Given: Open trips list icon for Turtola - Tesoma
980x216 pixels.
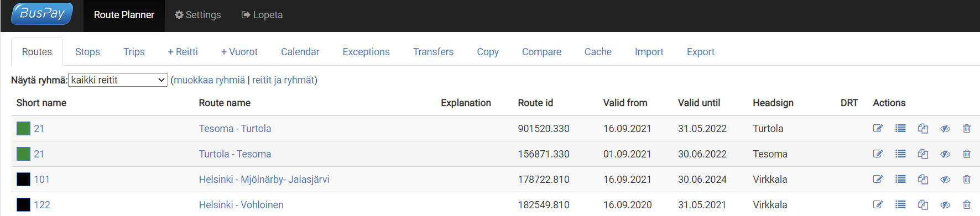Looking at the screenshot, I should pyautogui.click(x=900, y=154).
